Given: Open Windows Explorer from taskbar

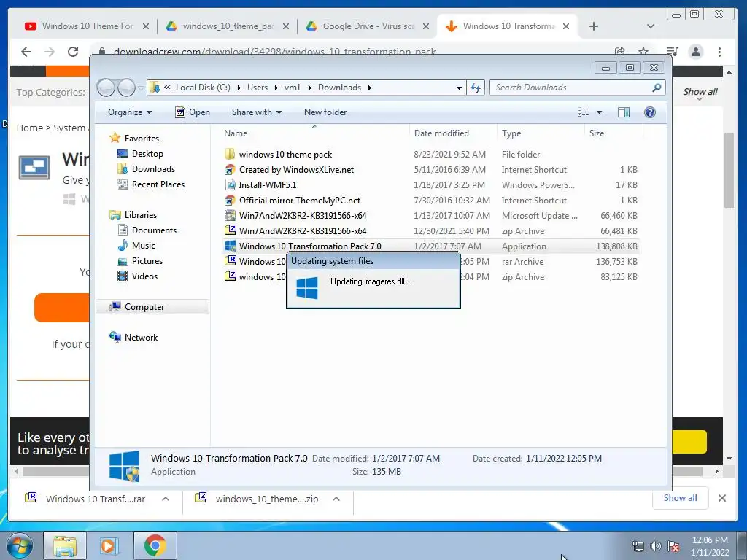Looking at the screenshot, I should click(65, 545).
